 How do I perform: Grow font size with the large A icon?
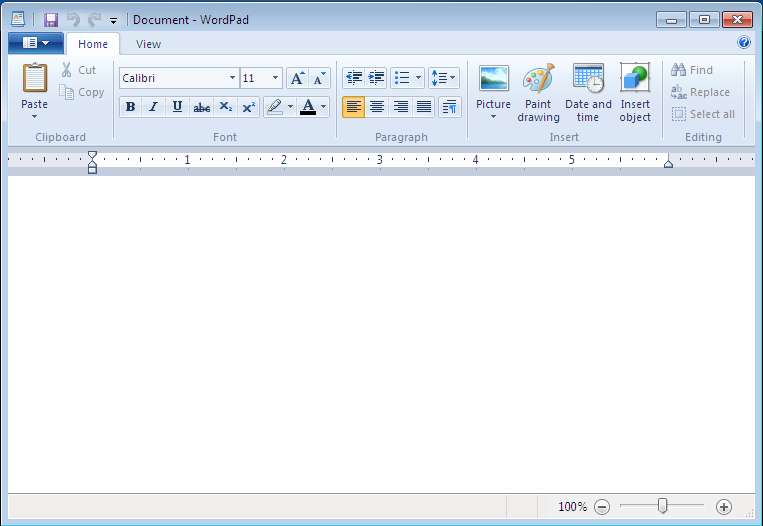[297, 78]
